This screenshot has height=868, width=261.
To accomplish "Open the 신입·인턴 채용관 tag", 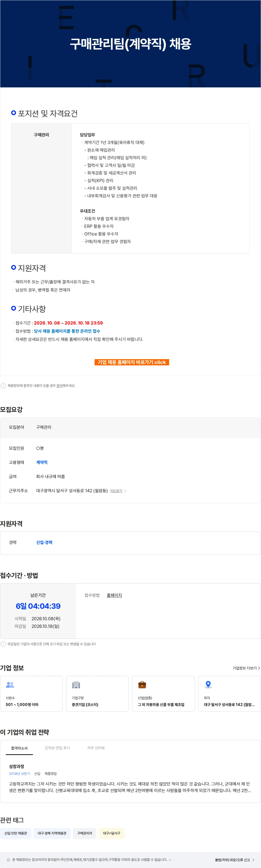I will [x=15, y=833].
